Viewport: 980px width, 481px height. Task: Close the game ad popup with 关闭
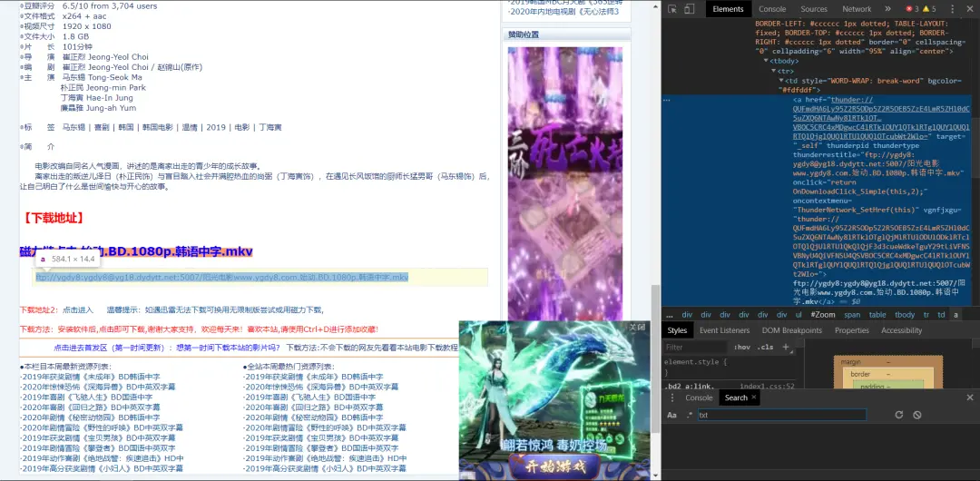tap(636, 327)
